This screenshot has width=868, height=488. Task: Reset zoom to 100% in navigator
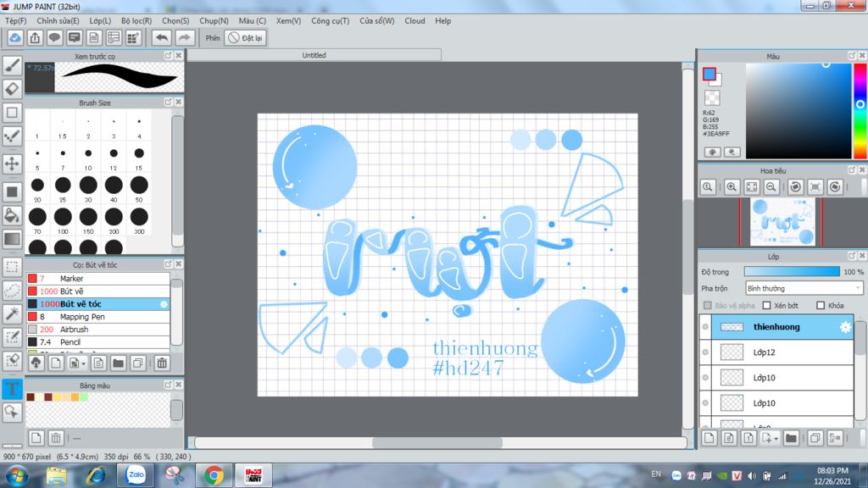[x=708, y=187]
